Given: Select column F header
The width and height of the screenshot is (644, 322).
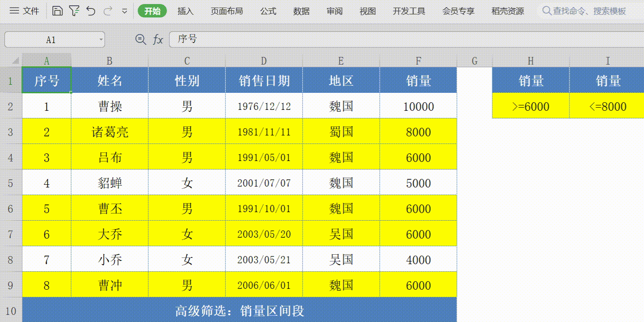Looking at the screenshot, I should (x=418, y=60).
